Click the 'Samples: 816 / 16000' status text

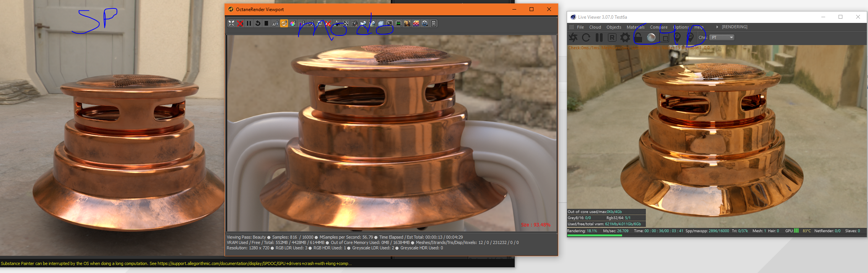tap(293, 237)
